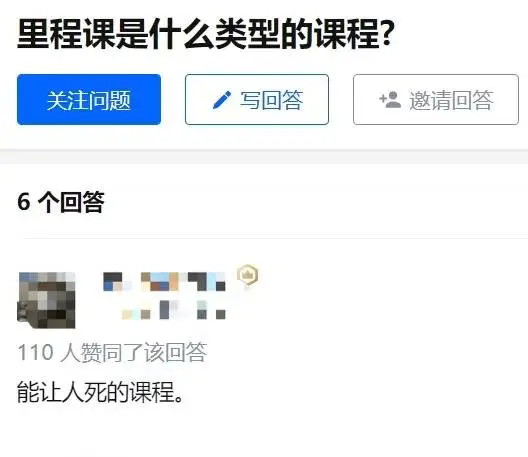Click the gold crown badge beside the username
The height and width of the screenshot is (457, 528).
tap(248, 275)
